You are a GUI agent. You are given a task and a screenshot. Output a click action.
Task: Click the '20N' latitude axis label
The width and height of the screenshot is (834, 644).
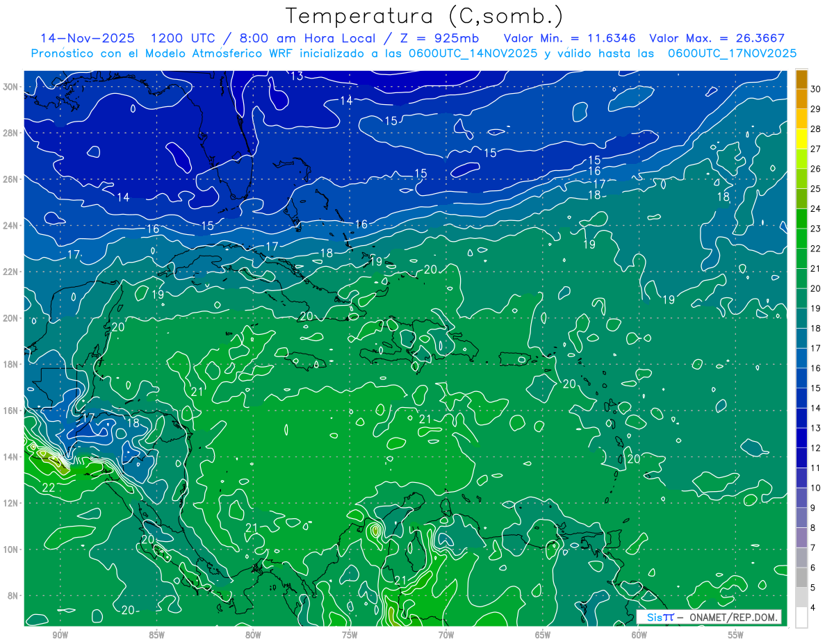click(12, 318)
